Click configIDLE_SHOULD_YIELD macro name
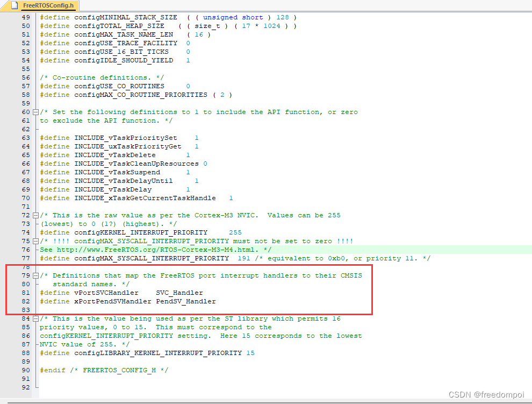The width and height of the screenshot is (532, 404). (x=124, y=60)
